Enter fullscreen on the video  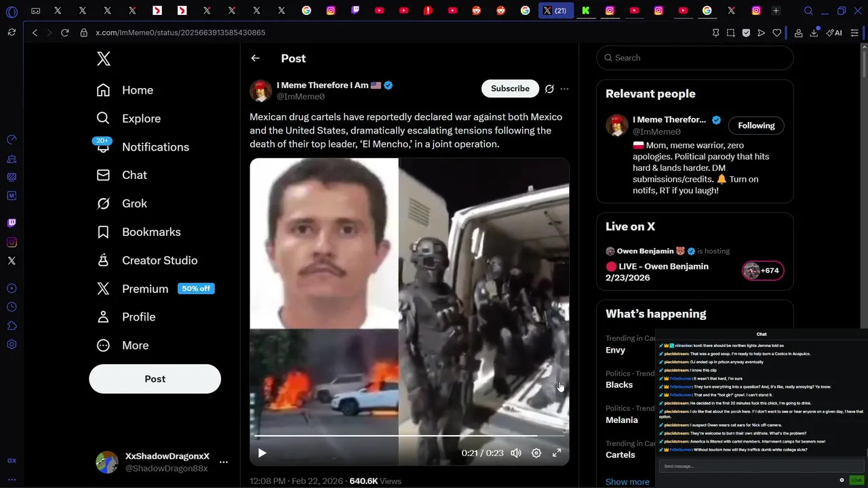tap(557, 453)
